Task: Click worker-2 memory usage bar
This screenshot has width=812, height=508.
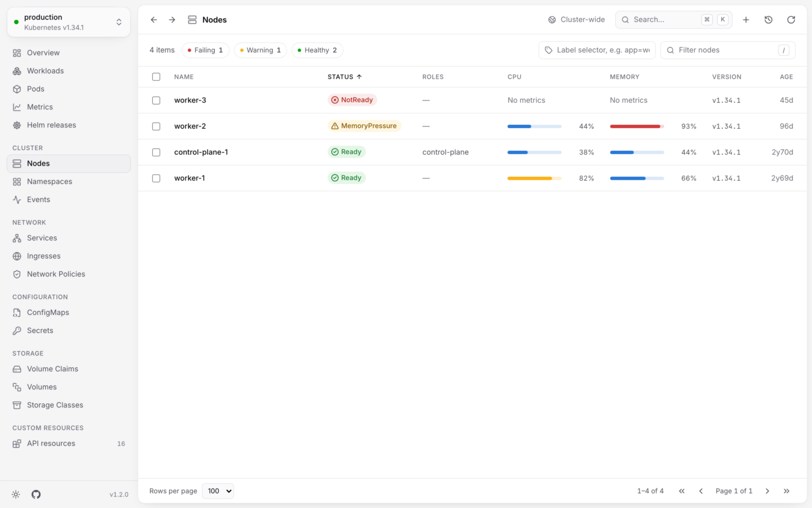Action: pos(637,126)
